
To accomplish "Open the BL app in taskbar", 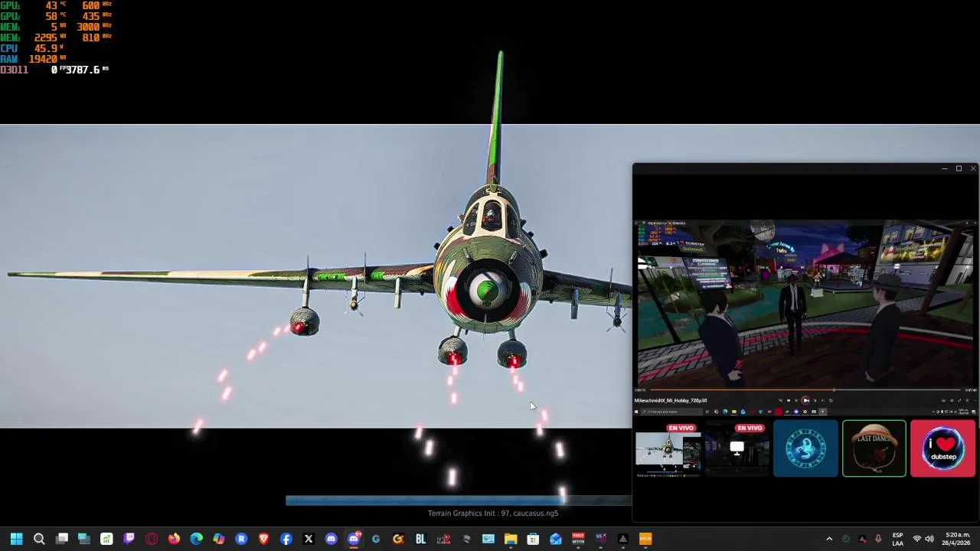I will pos(420,539).
